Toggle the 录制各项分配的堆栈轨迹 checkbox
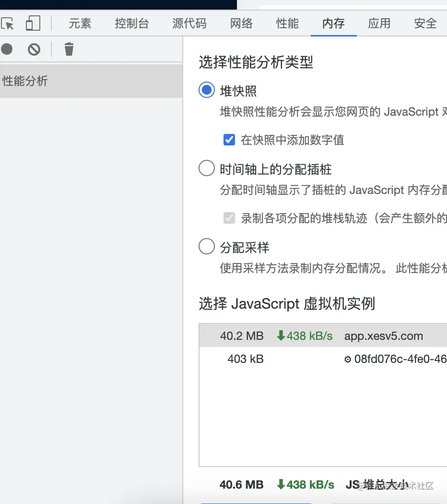 coord(229,218)
